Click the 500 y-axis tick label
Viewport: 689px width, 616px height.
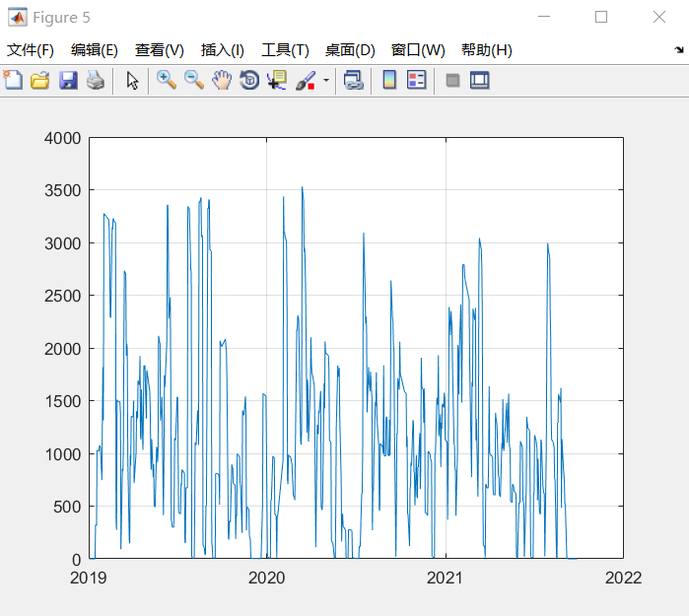(x=67, y=507)
